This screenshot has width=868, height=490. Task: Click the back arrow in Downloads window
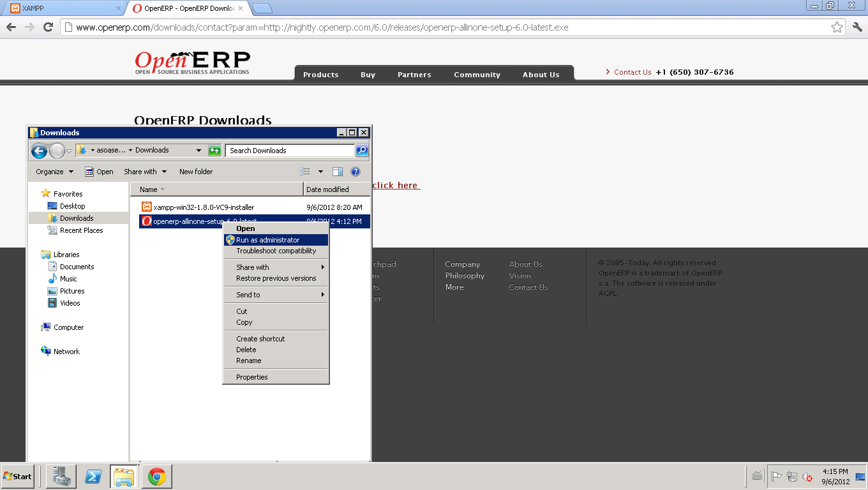coord(39,150)
